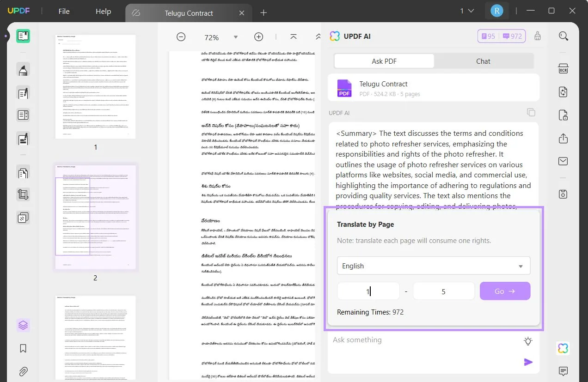The height and width of the screenshot is (382, 588).
Task: Open the Fill and Sign form tool
Action: pos(23,138)
